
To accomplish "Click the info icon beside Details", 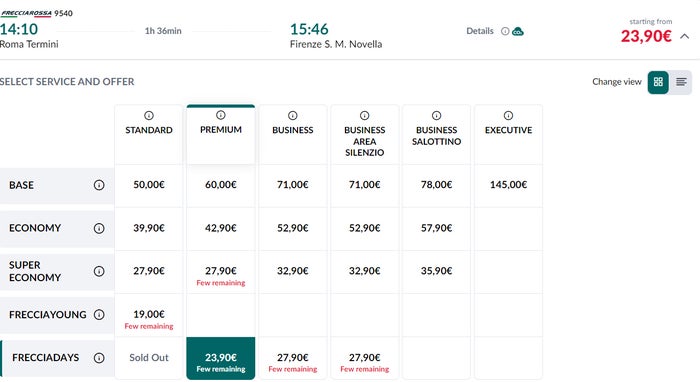I will 505,31.
